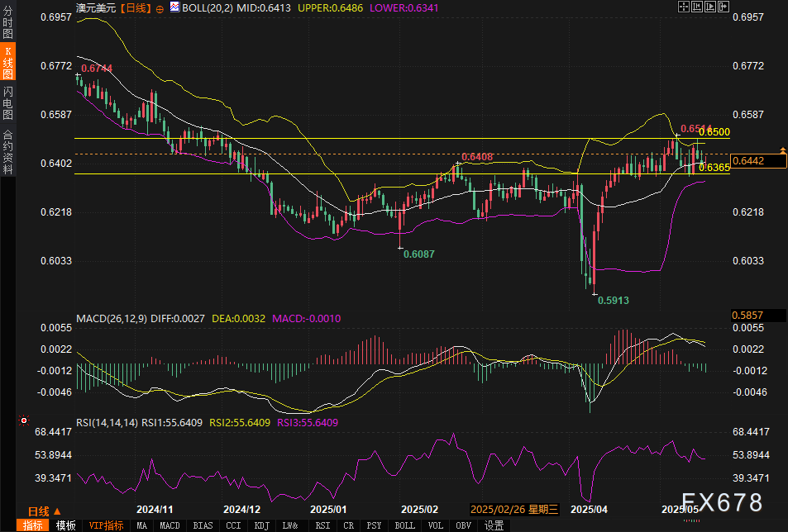788x532 pixels.
Task: Switch to the 分时图 view
Action: click(x=7, y=26)
